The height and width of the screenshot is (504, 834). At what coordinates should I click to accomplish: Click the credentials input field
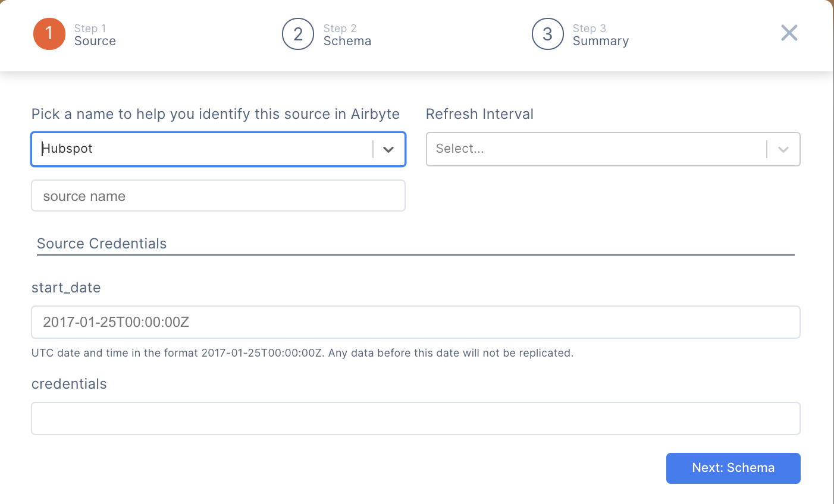tap(416, 418)
